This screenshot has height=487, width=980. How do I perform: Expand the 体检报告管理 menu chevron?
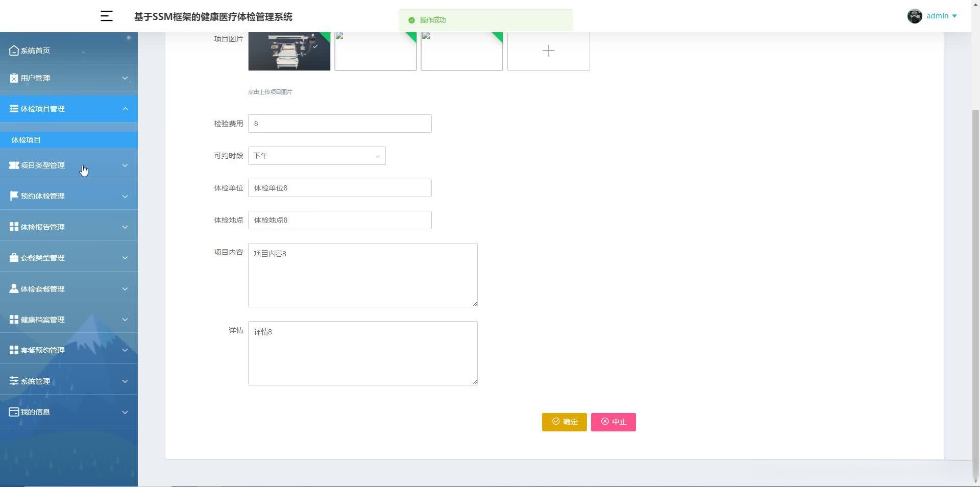[125, 227]
